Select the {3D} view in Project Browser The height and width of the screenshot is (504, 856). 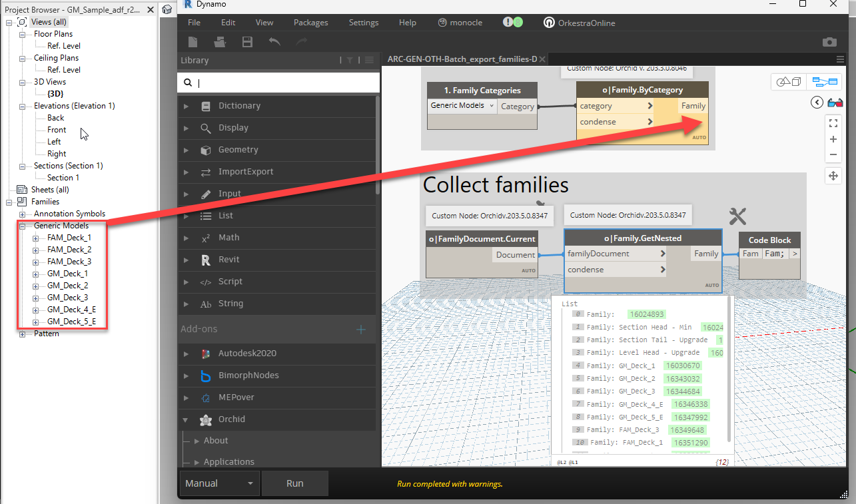tap(56, 94)
